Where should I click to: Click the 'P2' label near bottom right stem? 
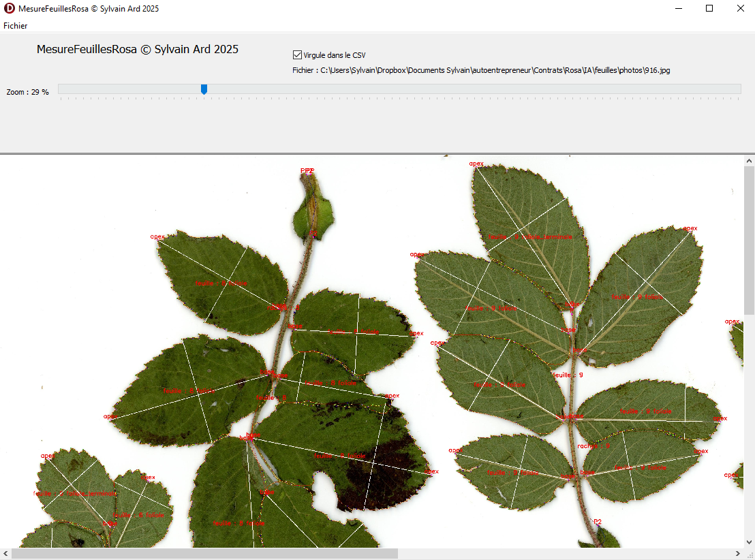tap(597, 521)
